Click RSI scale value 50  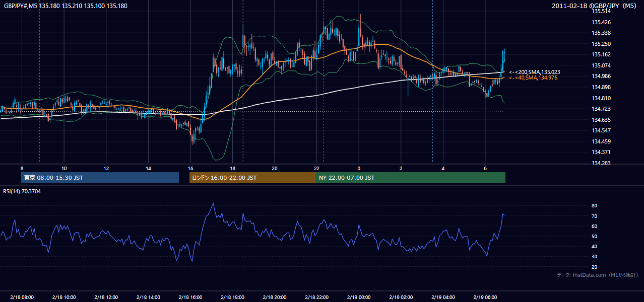point(594,236)
